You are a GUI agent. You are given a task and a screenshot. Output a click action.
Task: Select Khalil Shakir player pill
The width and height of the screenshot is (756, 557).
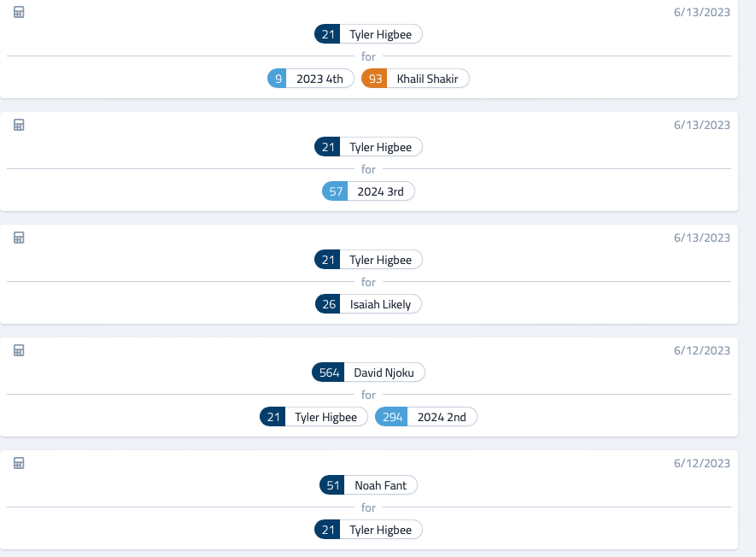415,79
